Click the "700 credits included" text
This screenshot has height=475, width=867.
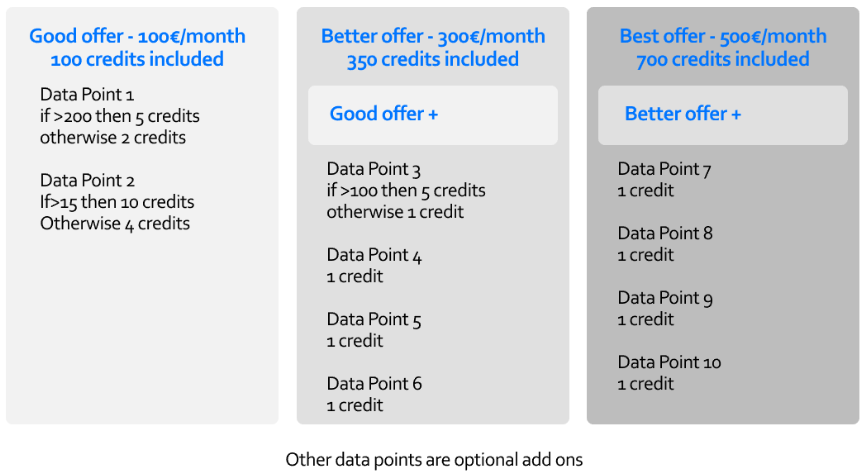click(723, 60)
